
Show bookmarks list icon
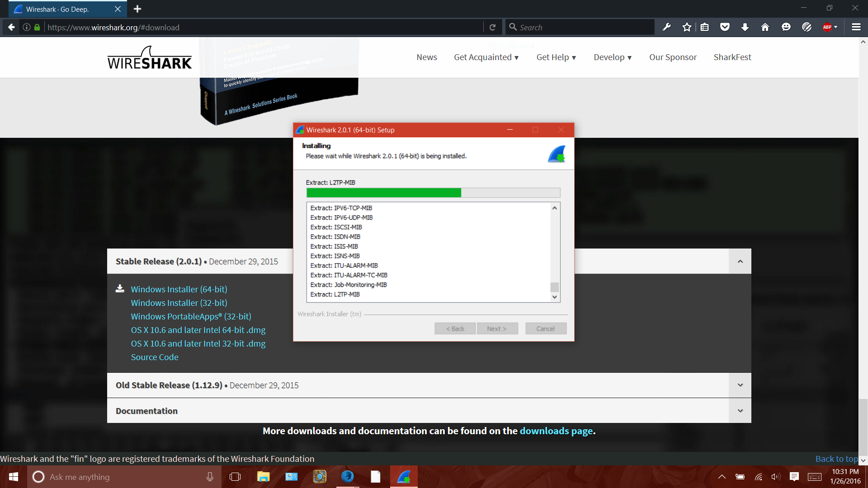[x=704, y=27]
